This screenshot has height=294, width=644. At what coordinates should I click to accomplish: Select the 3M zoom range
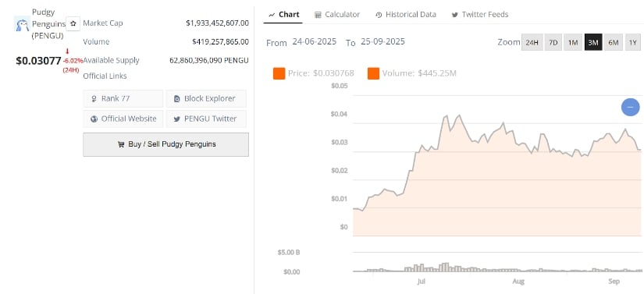tap(593, 42)
